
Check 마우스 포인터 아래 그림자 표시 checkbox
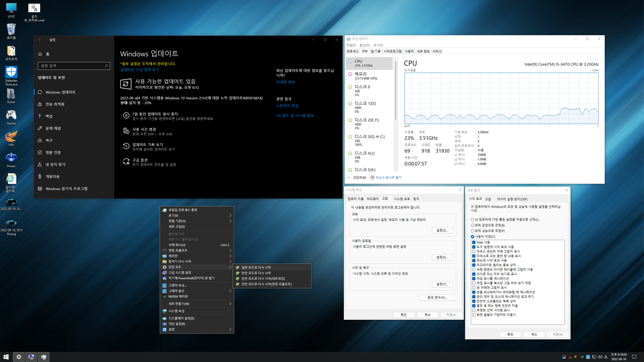tap(474, 251)
